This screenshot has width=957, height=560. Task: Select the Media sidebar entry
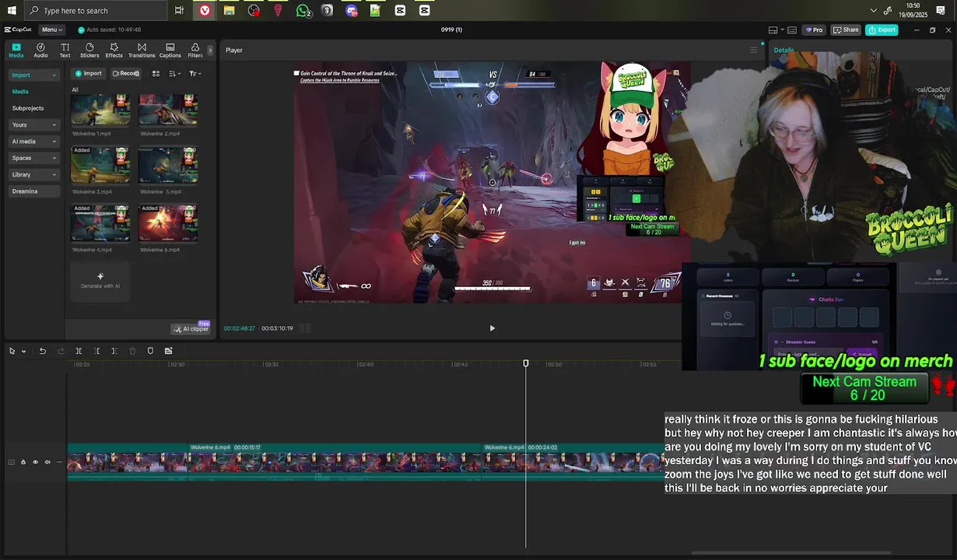[20, 92]
